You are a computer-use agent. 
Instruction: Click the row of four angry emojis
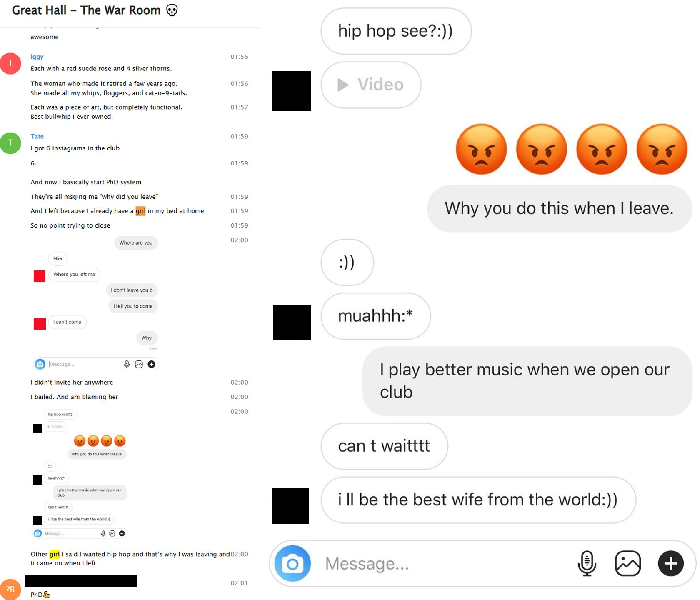571,149
